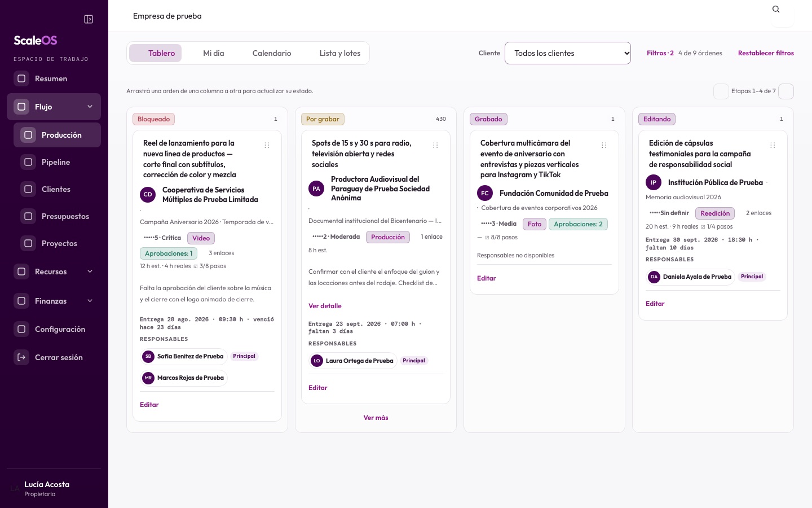Click the text '2 enlaces' on the Edición card

pyautogui.click(x=758, y=213)
